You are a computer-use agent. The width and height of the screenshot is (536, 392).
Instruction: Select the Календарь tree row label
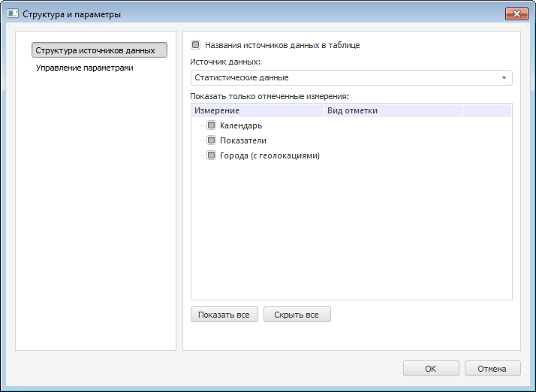click(x=240, y=125)
